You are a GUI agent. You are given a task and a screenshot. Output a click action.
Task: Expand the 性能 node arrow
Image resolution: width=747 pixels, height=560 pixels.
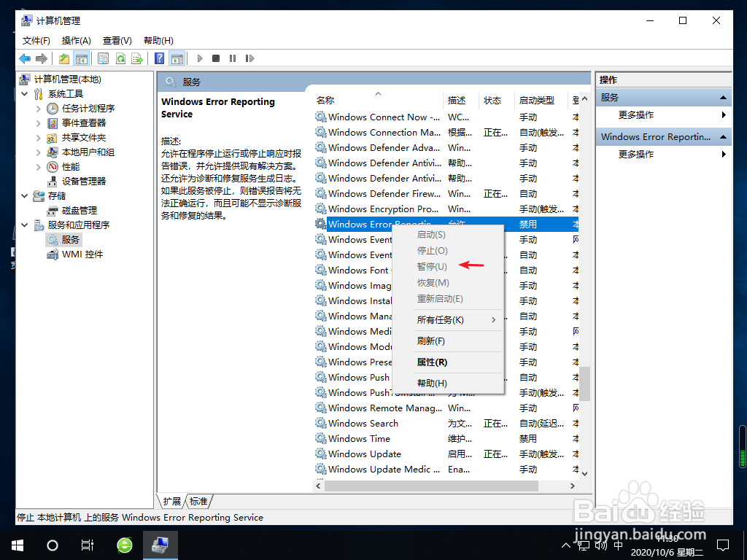pyautogui.click(x=39, y=167)
